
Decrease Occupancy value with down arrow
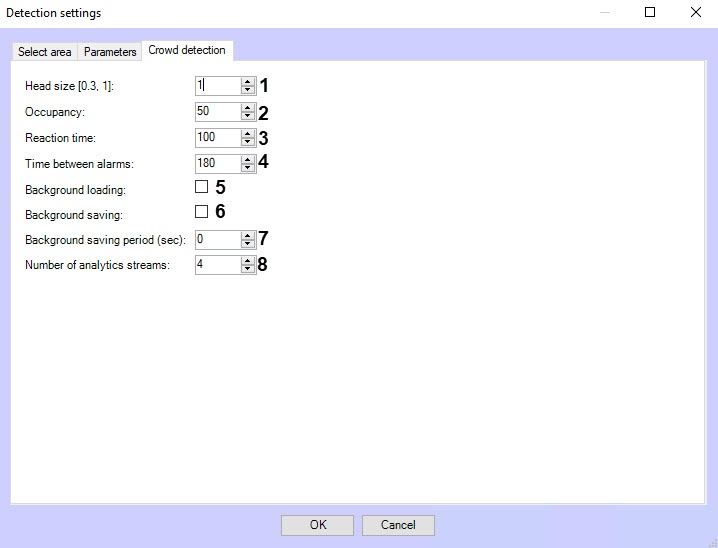248,116
